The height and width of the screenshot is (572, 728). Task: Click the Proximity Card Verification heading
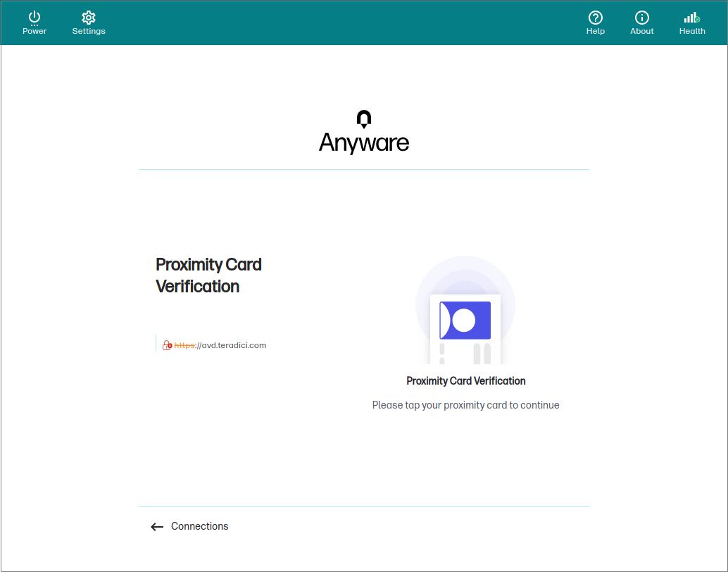coord(208,275)
